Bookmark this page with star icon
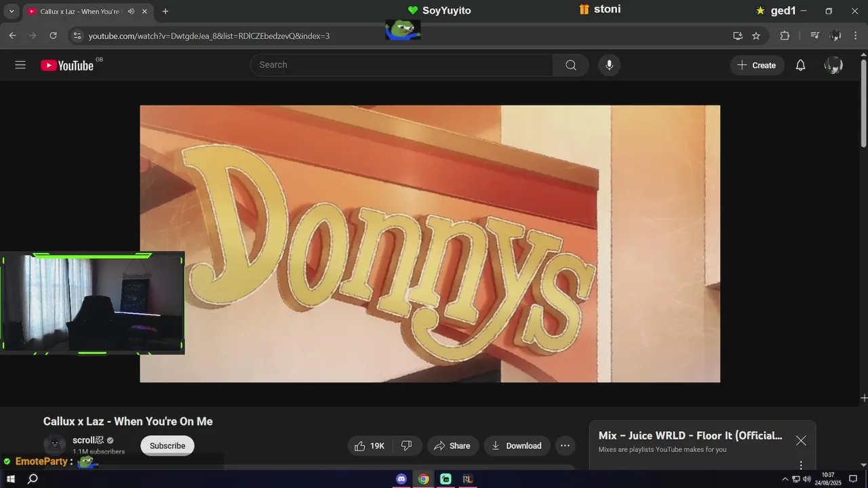This screenshot has width=868, height=488. coord(756,35)
